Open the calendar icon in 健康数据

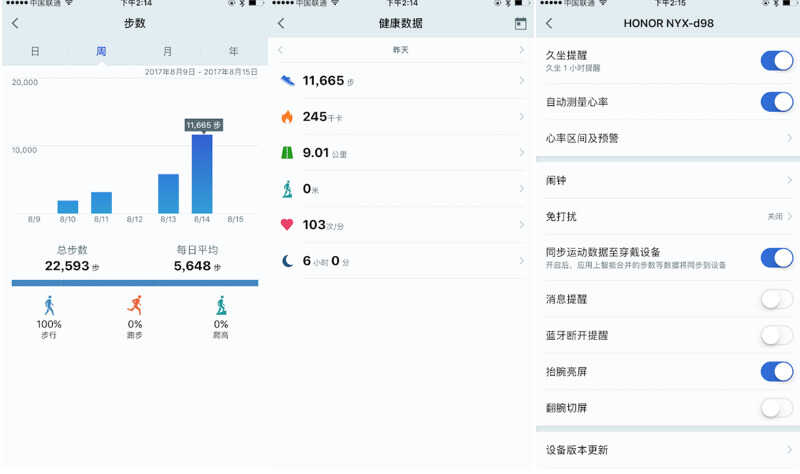click(x=520, y=23)
